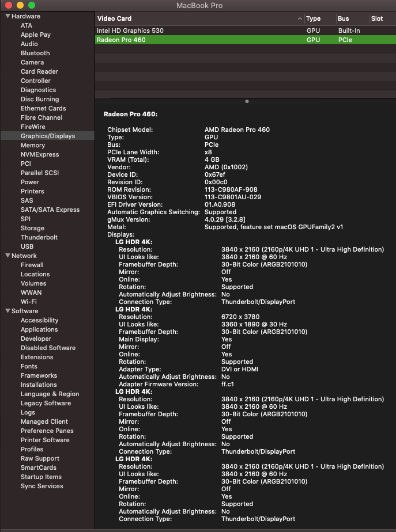The width and height of the screenshot is (396, 532).
Task: Open Firewall under Network
Action: point(32,265)
